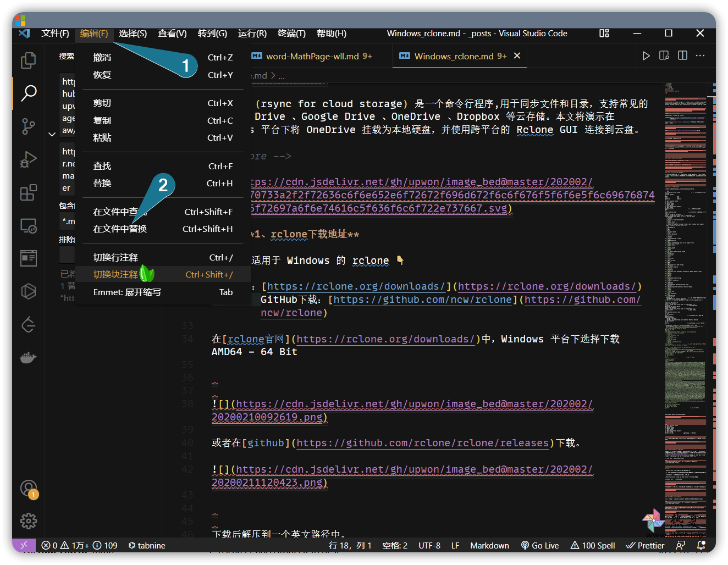Select Emmet: 展开缩写 menu entry
The image size is (728, 565).
[x=163, y=292]
